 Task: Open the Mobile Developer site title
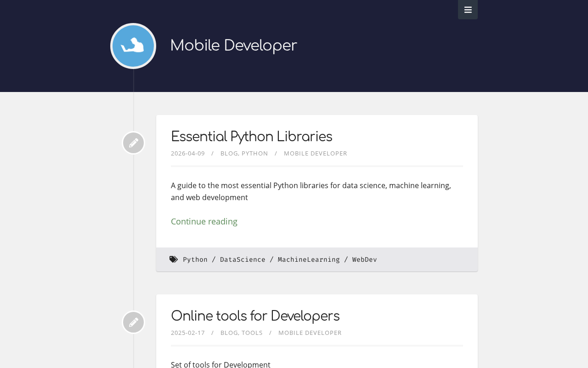pos(233,46)
